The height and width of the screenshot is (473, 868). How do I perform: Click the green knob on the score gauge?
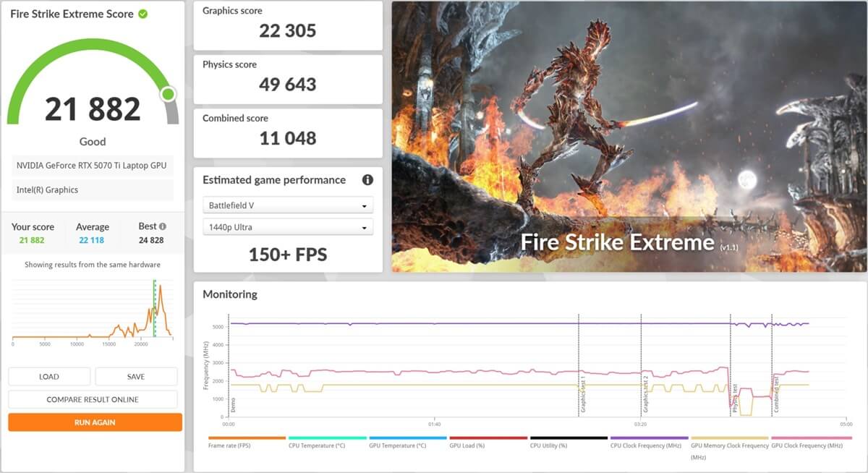coord(169,94)
